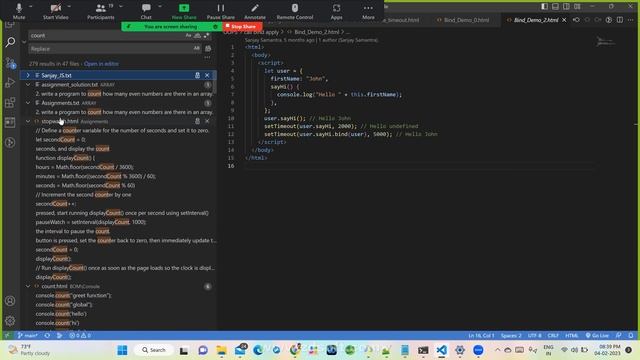This screenshot has width=640, height=360.
Task: Toggle Secondary Side Bar layout icon
Action: tap(566, 7)
